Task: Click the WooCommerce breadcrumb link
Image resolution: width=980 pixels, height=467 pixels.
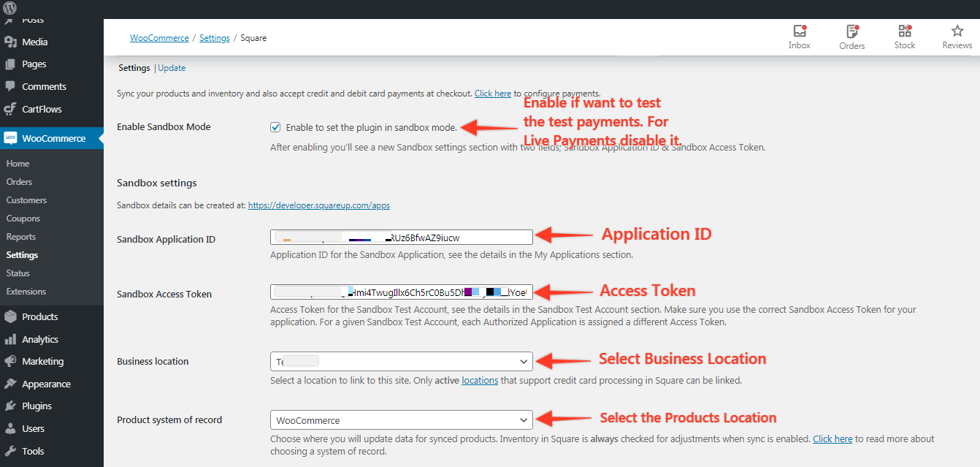Action: (x=159, y=38)
